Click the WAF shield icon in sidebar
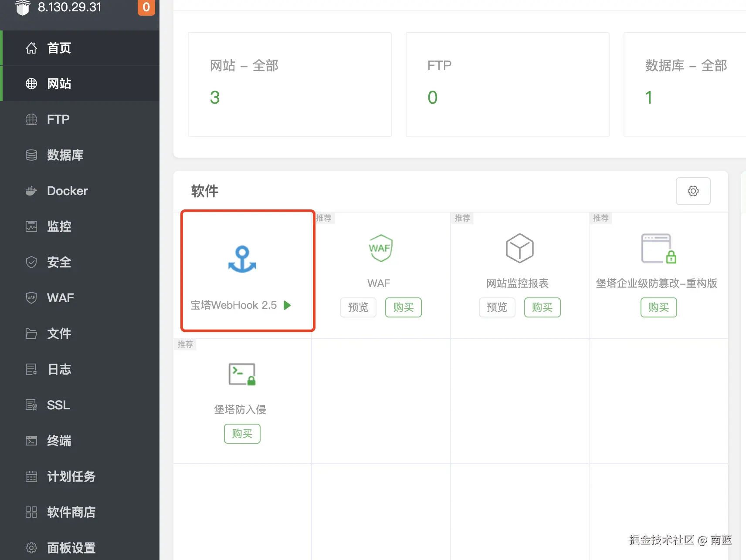The image size is (746, 560). (31, 298)
